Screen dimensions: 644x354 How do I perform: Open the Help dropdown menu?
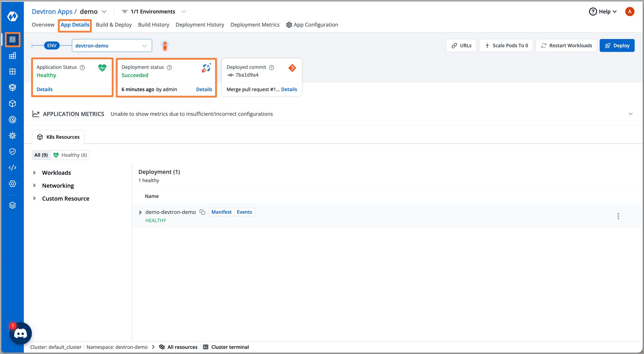(x=603, y=12)
